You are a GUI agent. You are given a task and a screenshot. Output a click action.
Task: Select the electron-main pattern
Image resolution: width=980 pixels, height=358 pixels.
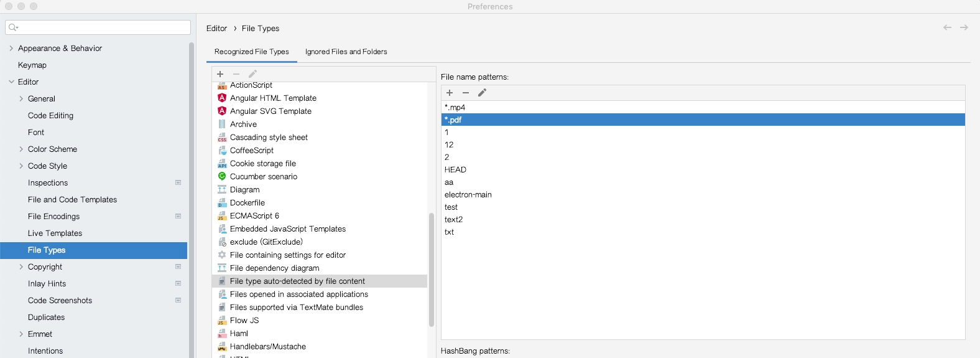(703, 194)
